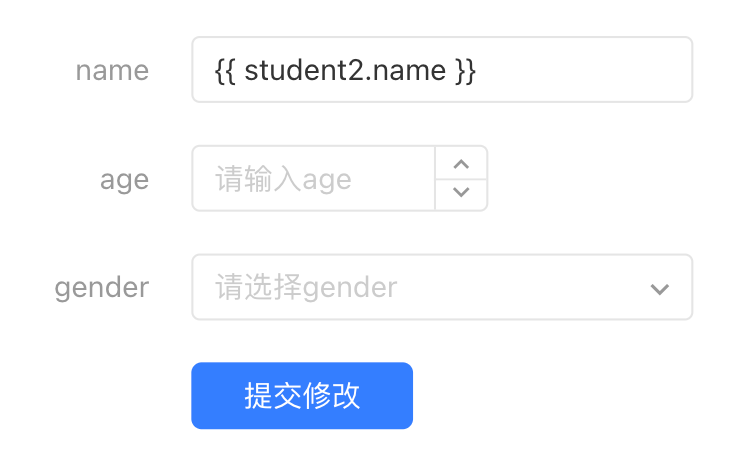Focus the age number input
The height and width of the screenshot is (470, 746).
tap(313, 179)
